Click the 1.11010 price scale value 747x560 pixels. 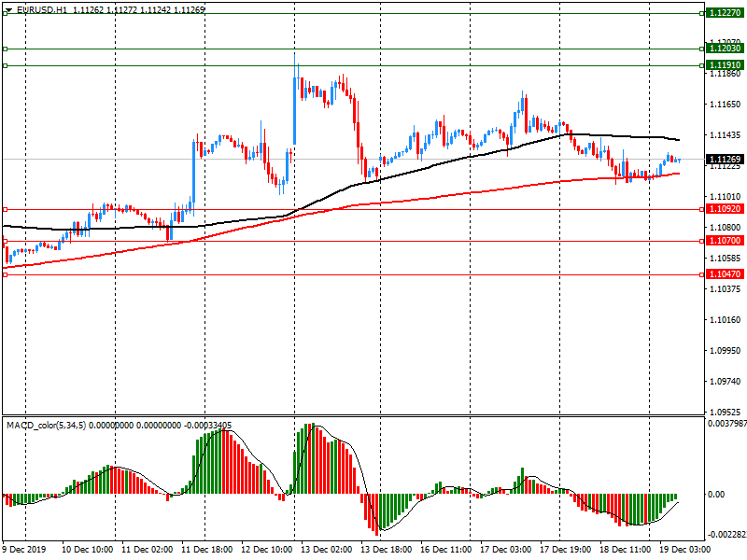pos(726,197)
